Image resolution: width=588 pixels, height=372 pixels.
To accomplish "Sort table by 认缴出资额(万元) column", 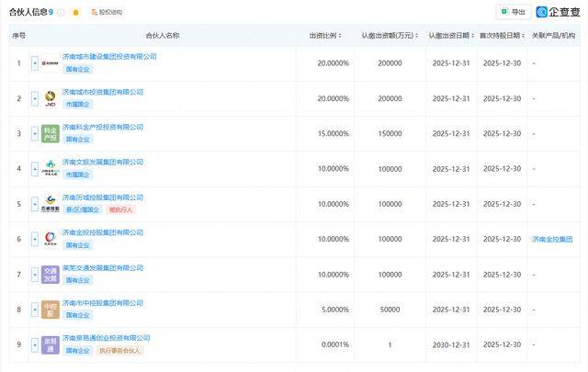I will 390,35.
